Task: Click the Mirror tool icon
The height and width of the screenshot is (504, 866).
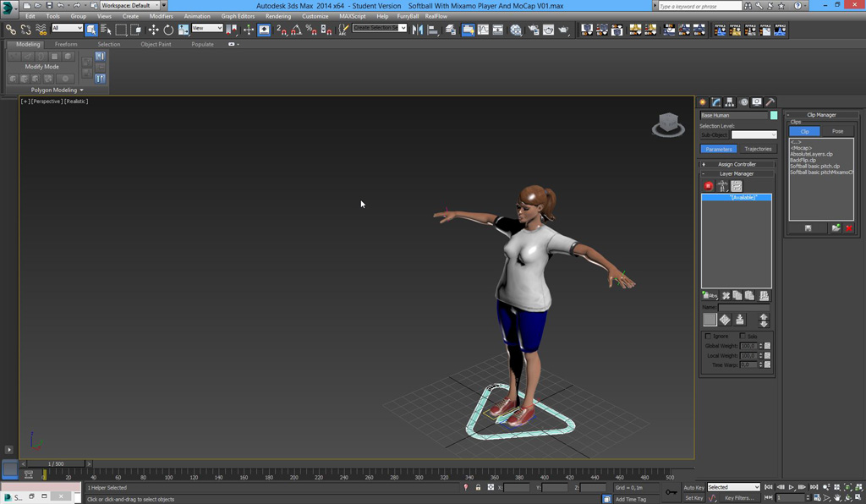Action: pyautogui.click(x=418, y=30)
